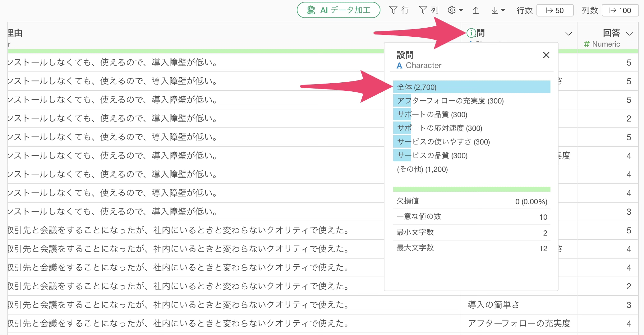Expand the 回答 column header menu

[x=629, y=34]
